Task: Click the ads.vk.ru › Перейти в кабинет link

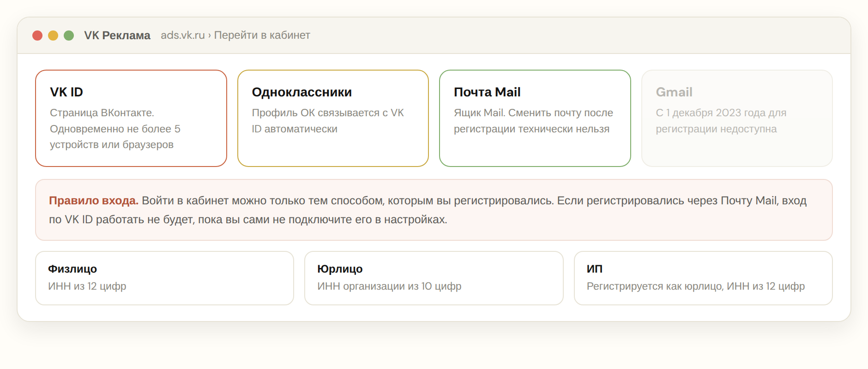Action: (x=235, y=35)
